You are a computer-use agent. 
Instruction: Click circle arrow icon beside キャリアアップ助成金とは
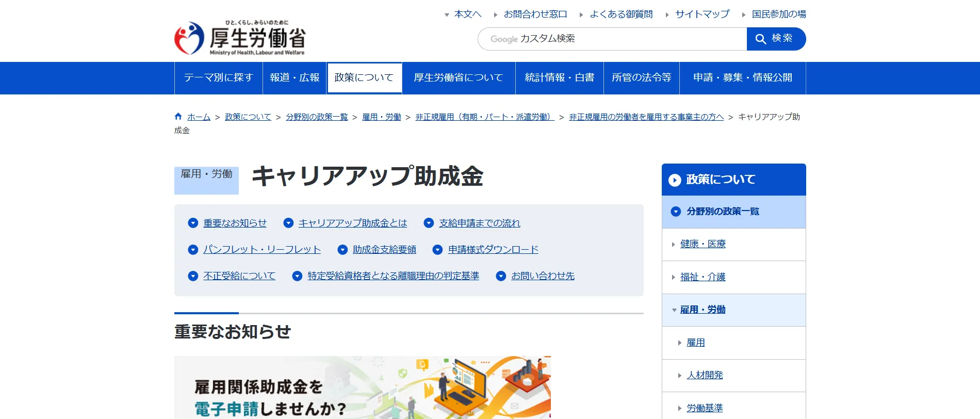(288, 223)
